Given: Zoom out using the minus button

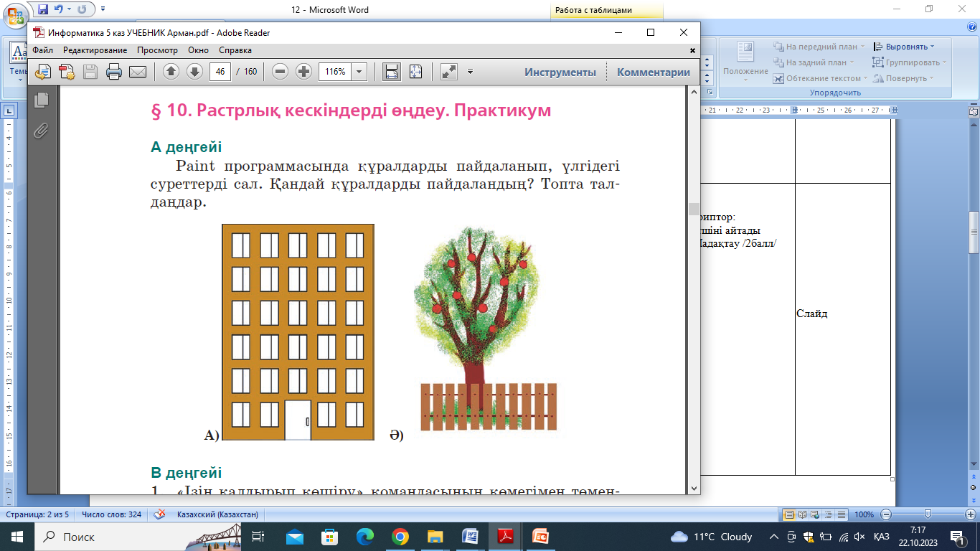Looking at the screenshot, I should (x=280, y=72).
